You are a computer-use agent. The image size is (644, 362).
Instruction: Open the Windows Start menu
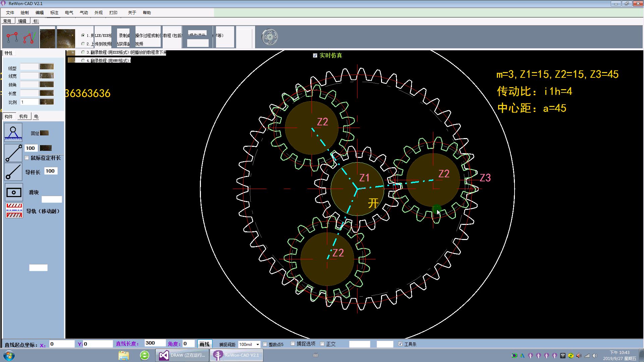tap(9, 355)
